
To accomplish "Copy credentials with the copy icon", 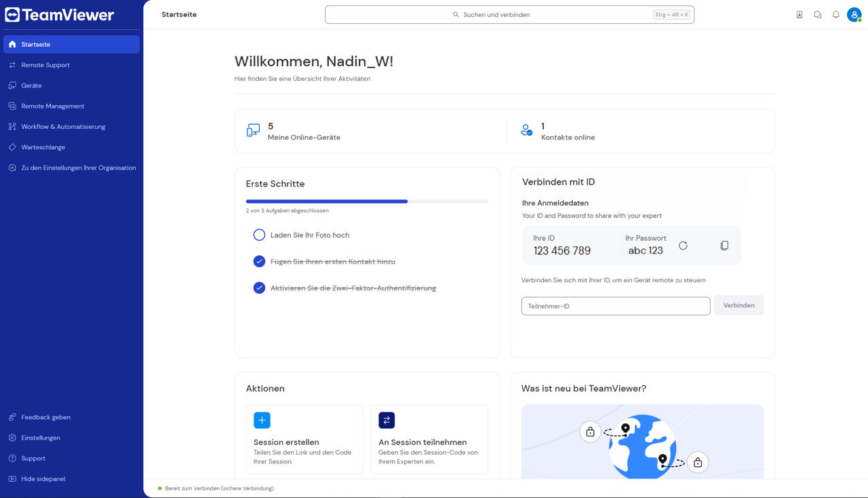I will (724, 246).
